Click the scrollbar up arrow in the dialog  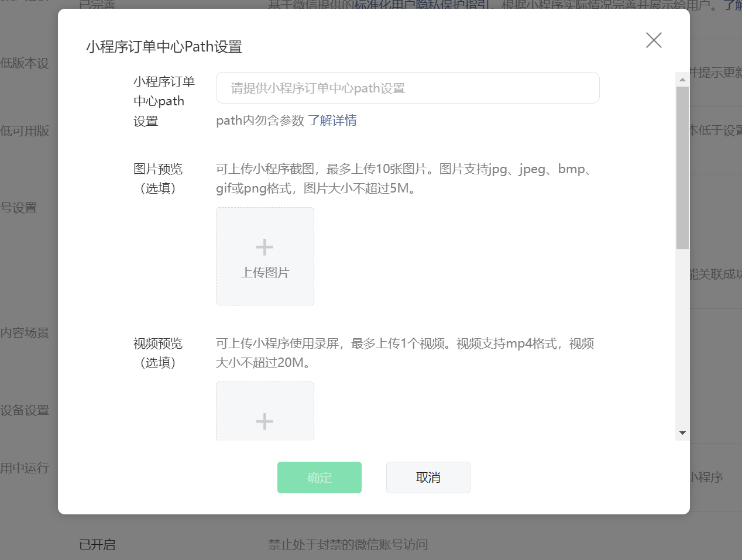(682, 79)
